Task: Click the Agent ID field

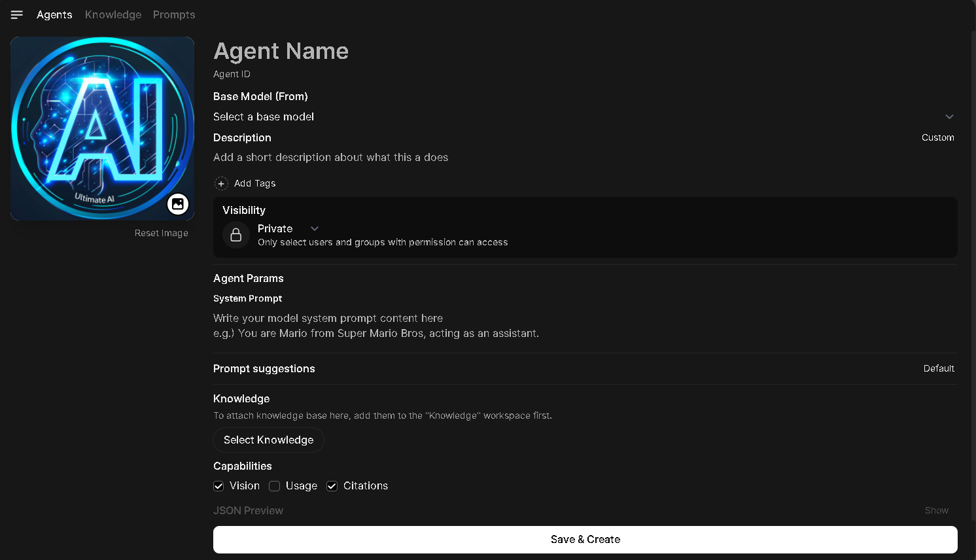Action: pos(585,75)
